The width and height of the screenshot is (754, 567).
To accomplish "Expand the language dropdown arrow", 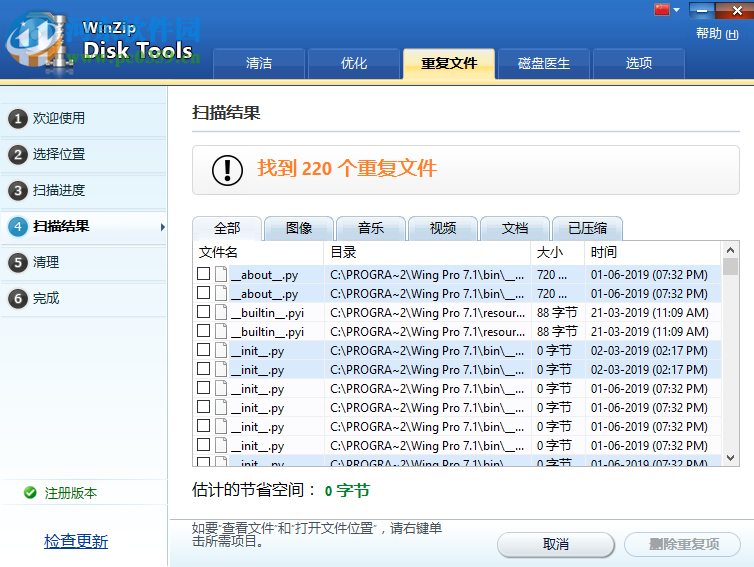I will pyautogui.click(x=676, y=10).
